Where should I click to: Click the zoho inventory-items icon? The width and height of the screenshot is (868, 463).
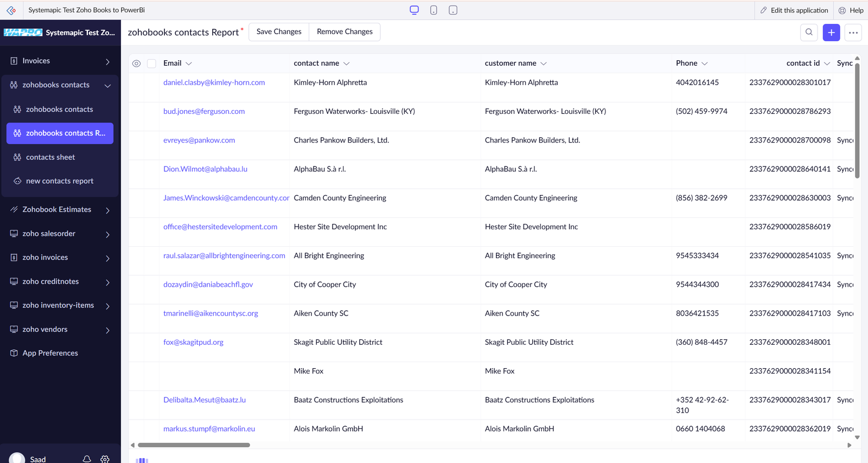point(14,305)
